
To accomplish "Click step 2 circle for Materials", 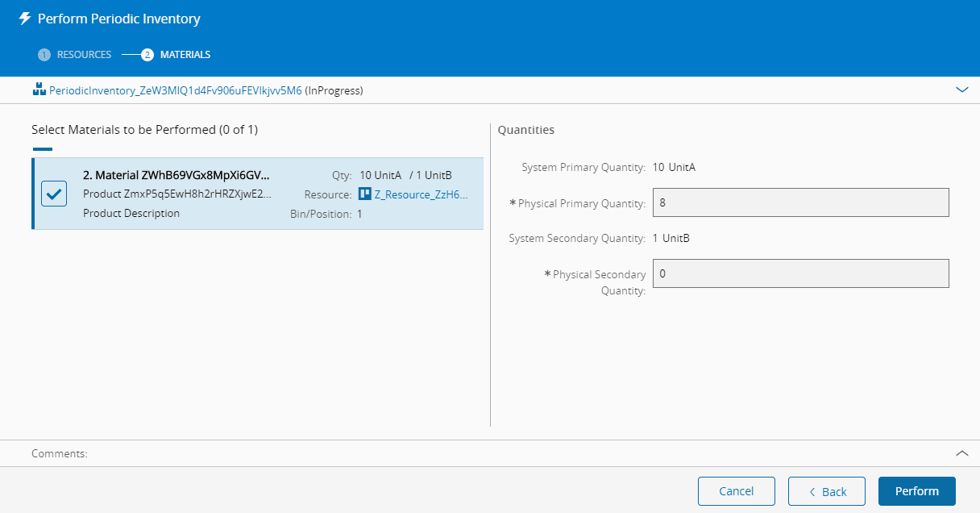I will [147, 55].
